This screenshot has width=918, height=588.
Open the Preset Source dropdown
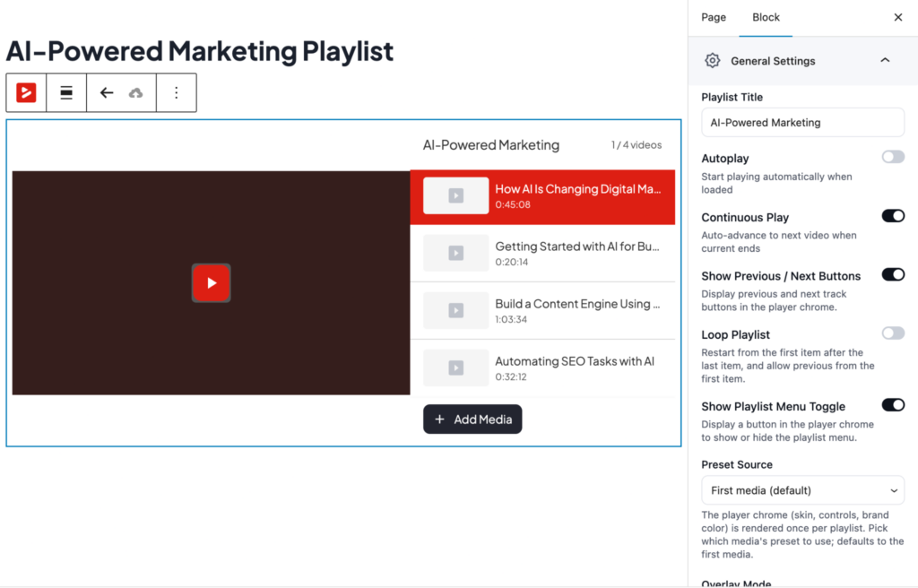pos(802,490)
